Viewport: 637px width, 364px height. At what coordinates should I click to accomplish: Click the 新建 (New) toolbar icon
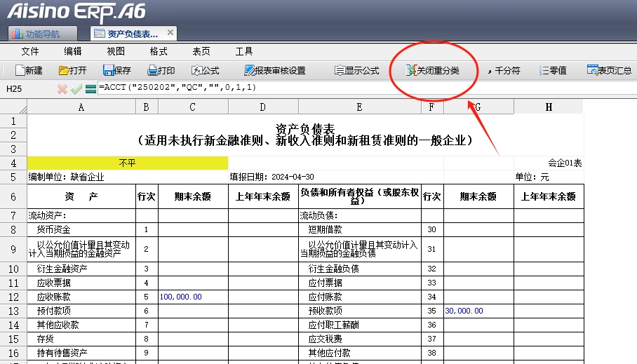(20, 70)
